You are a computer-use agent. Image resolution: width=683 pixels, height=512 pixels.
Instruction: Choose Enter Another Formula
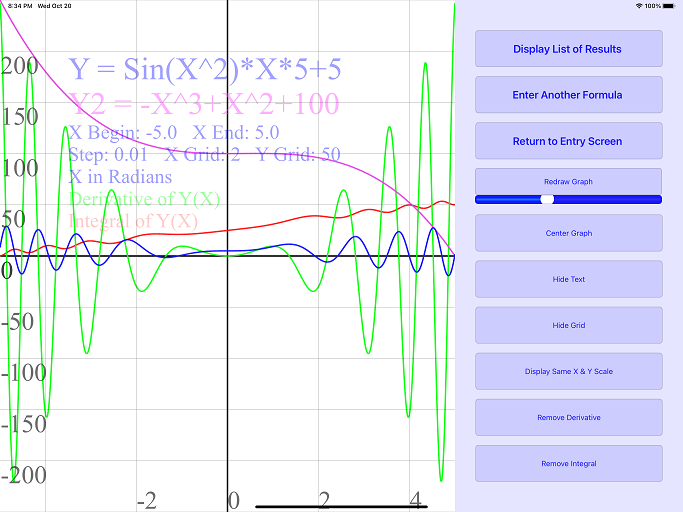[568, 95]
